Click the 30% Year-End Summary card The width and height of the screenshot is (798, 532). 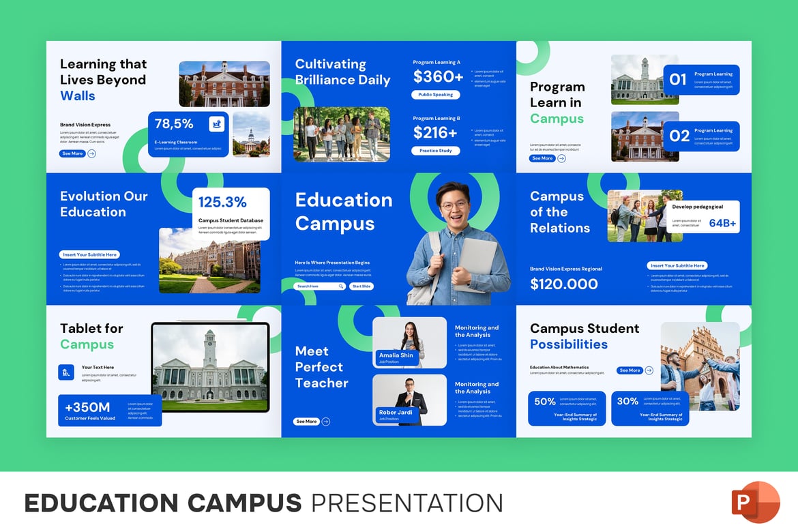[x=650, y=409]
